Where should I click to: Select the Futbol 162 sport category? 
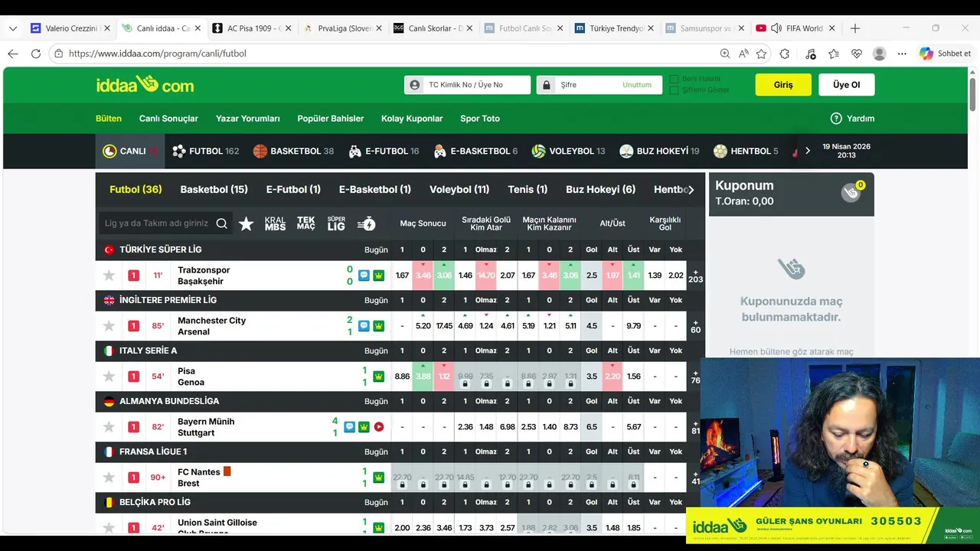(x=206, y=152)
